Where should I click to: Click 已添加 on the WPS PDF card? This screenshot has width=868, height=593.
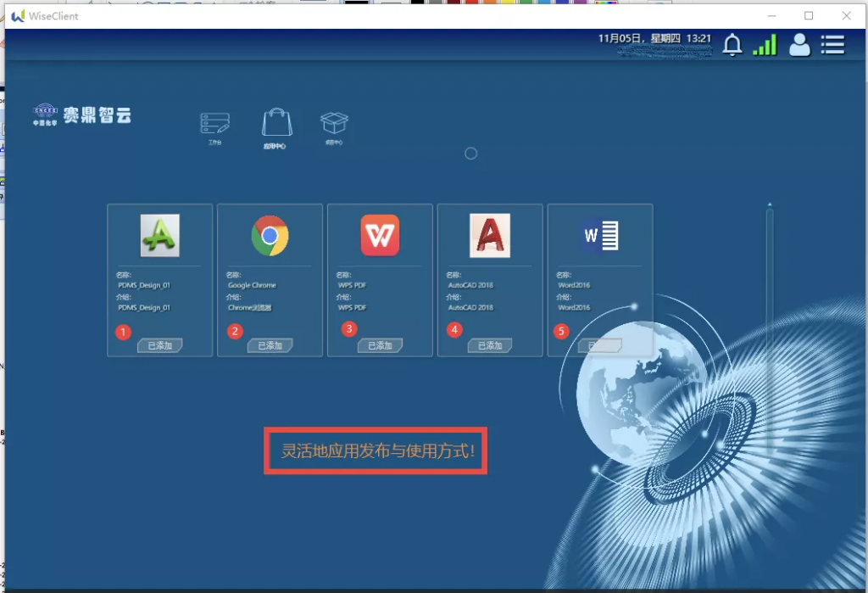(380, 346)
